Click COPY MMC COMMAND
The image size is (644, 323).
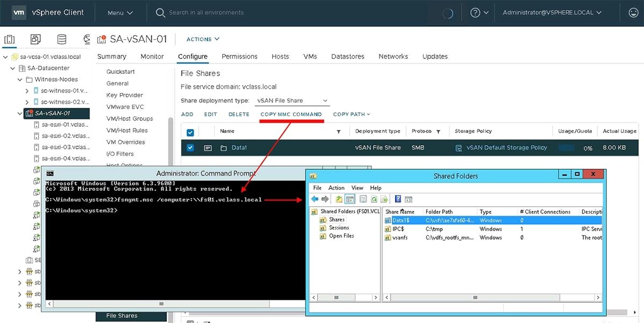pos(291,114)
